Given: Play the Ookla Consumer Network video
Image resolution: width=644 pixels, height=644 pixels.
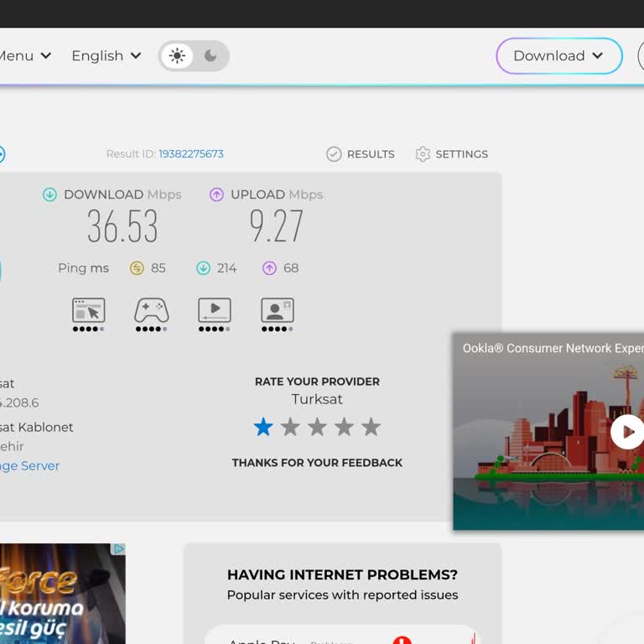Looking at the screenshot, I should pos(627,432).
